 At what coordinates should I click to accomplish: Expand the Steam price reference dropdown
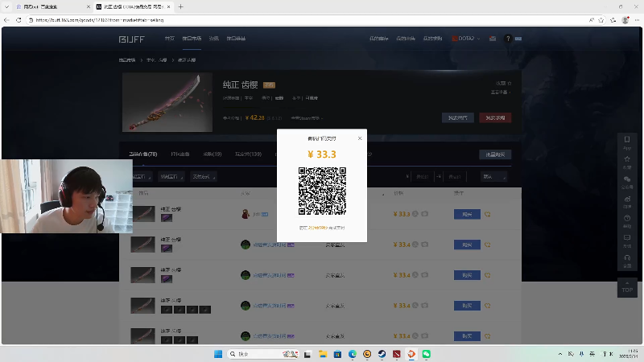point(307,118)
